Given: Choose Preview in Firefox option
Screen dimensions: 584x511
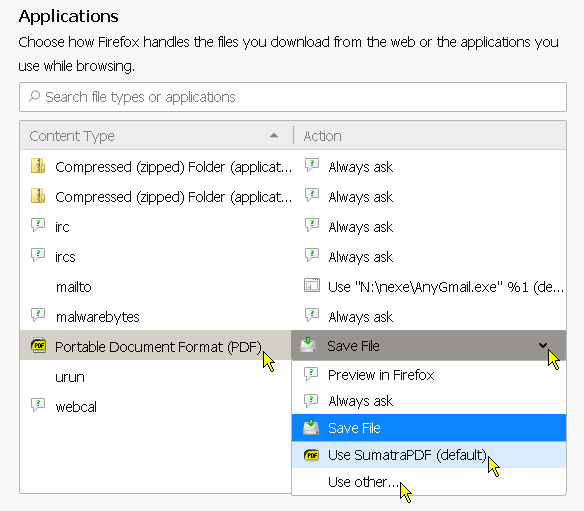Looking at the screenshot, I should pyautogui.click(x=429, y=375).
